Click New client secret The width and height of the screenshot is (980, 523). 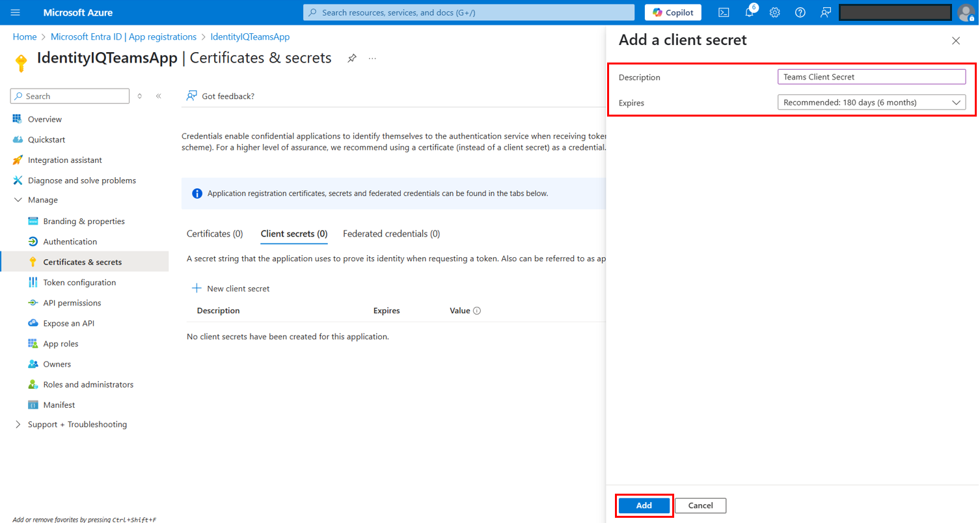pyautogui.click(x=231, y=289)
